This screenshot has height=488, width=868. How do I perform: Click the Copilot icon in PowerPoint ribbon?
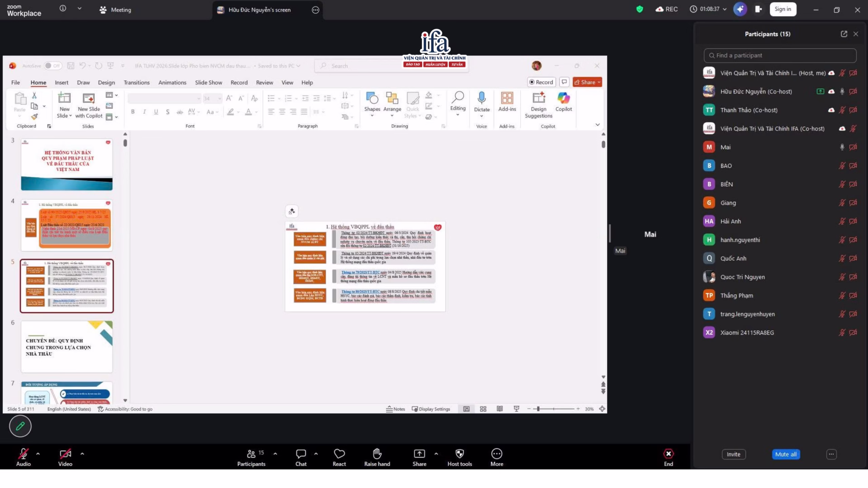563,98
